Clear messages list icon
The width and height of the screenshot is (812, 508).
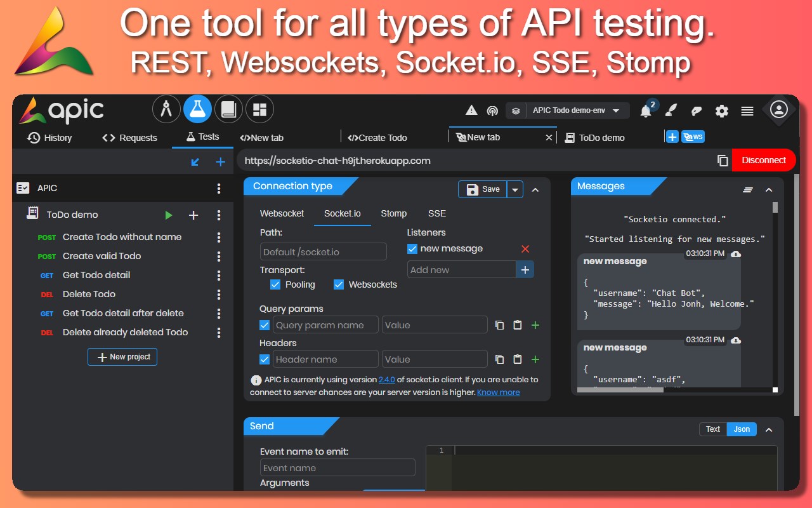[x=748, y=189]
